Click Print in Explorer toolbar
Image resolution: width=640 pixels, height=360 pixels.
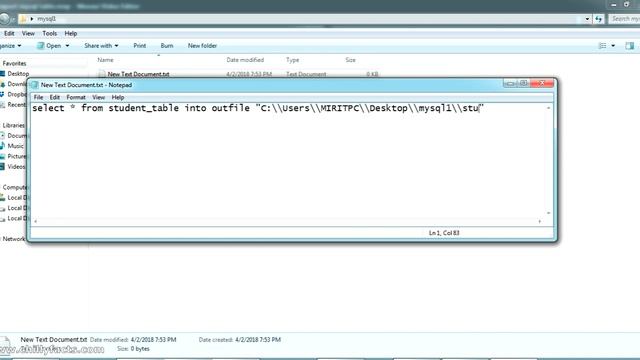click(x=140, y=46)
